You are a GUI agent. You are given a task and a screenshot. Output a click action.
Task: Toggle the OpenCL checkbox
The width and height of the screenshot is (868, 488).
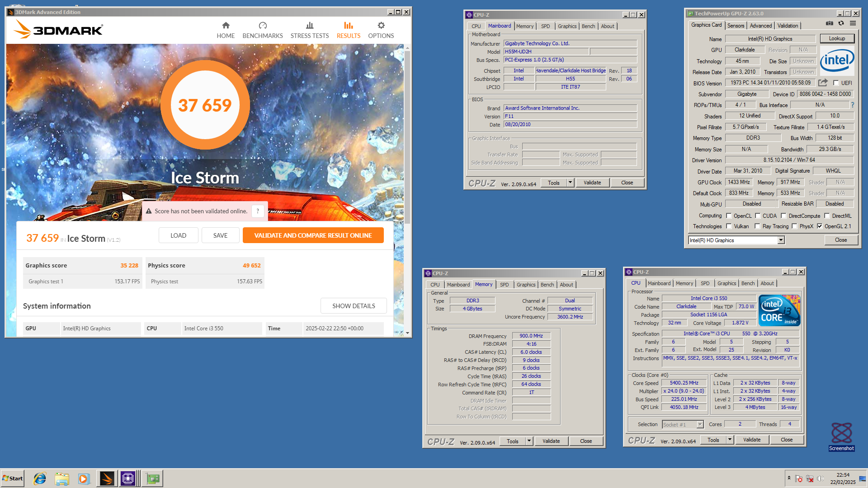[x=729, y=216]
